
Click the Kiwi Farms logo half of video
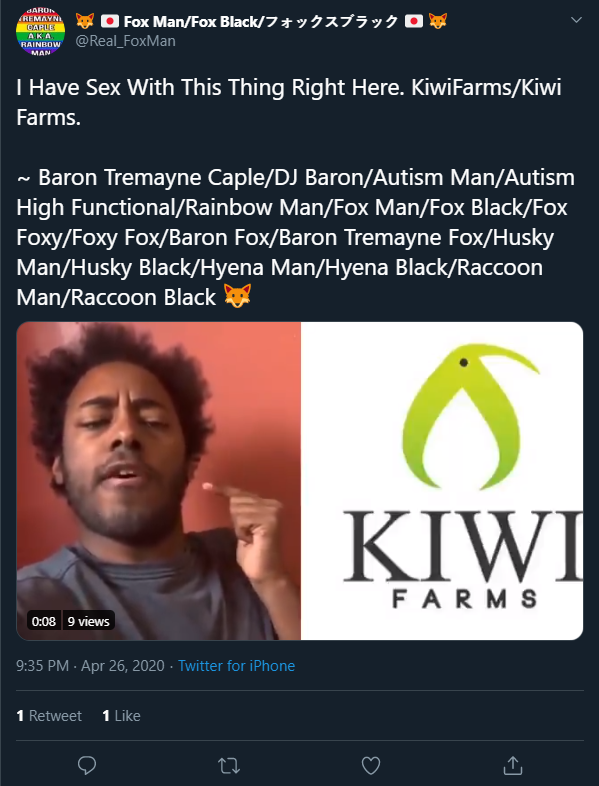tap(442, 481)
